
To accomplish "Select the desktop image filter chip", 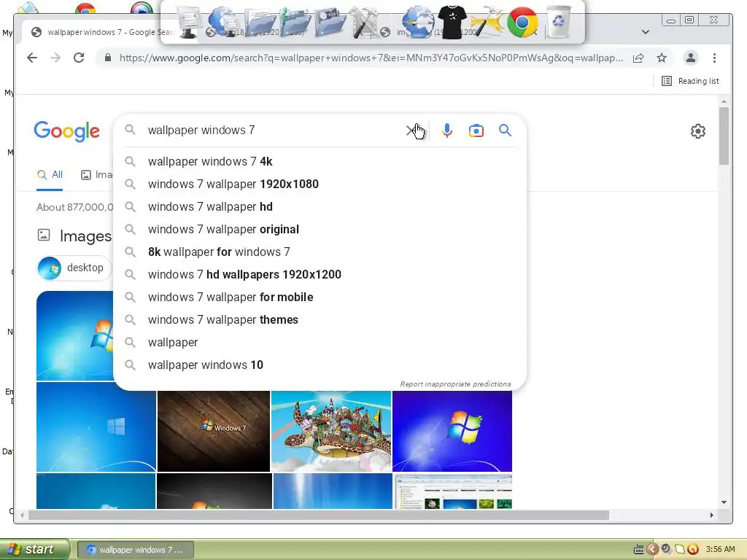I will click(74, 268).
